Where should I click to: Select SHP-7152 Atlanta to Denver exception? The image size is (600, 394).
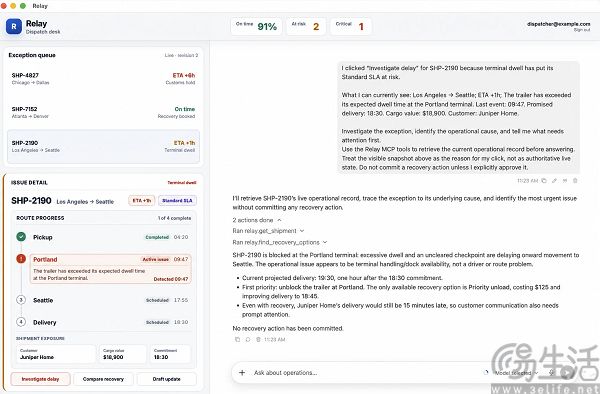pos(103,112)
